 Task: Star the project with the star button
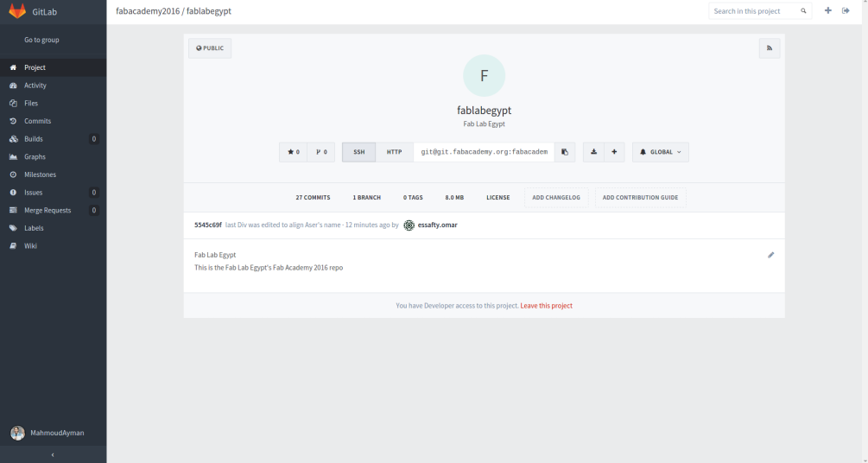pyautogui.click(x=294, y=152)
